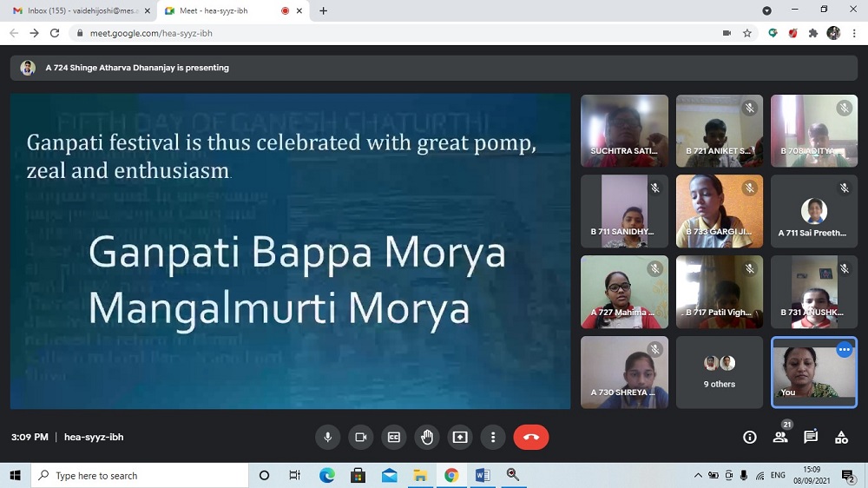
Task: Open meeting details info icon
Action: (750, 437)
